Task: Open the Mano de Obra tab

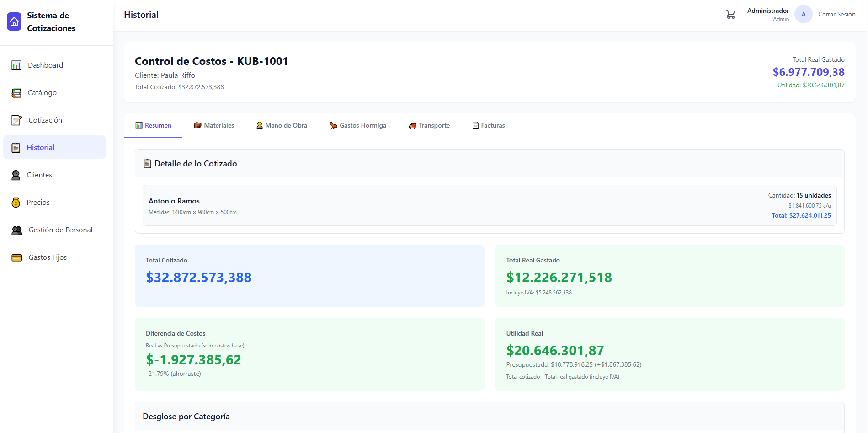Action: 282,125
